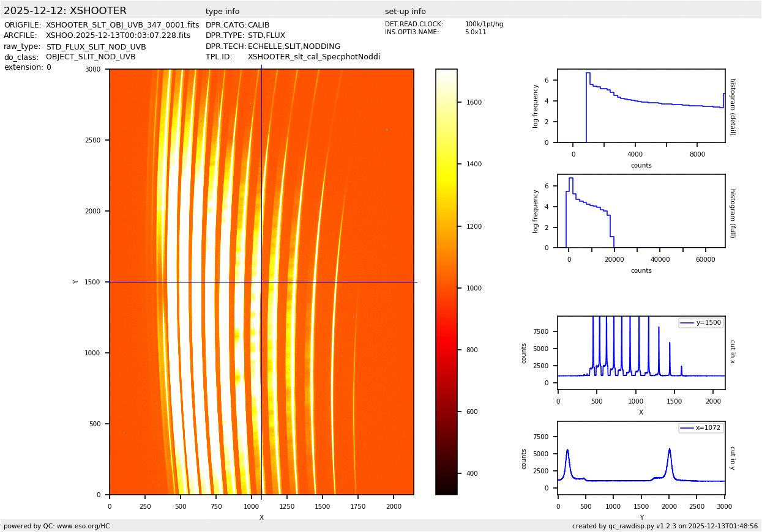The height and width of the screenshot is (532, 762).
Task: Click the 'set-up info' header
Action: tap(405, 12)
